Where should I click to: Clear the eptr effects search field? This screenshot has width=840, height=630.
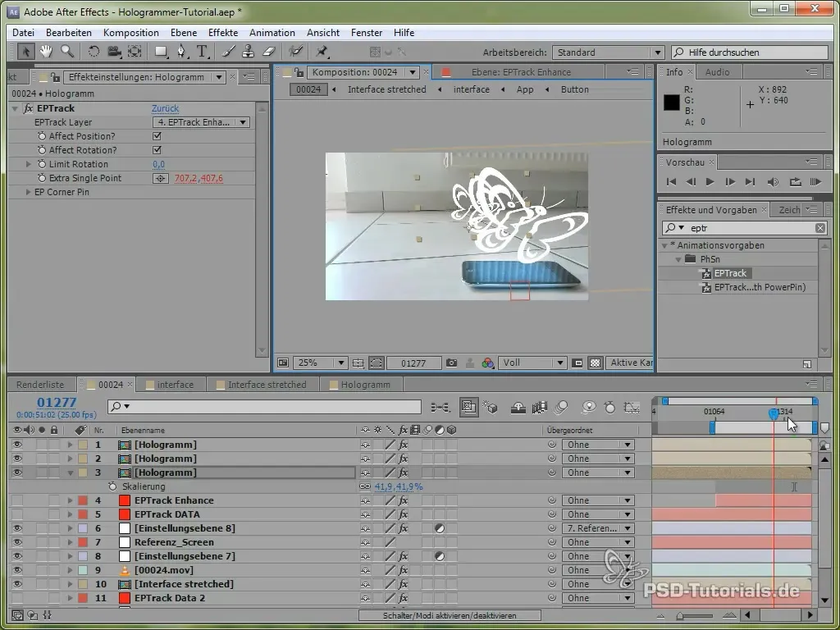(x=820, y=228)
